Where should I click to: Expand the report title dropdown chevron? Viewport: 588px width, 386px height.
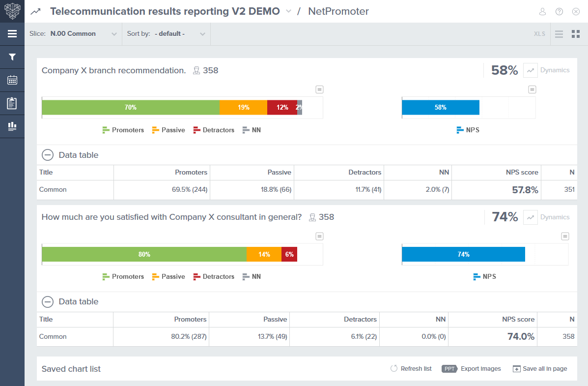(x=288, y=11)
